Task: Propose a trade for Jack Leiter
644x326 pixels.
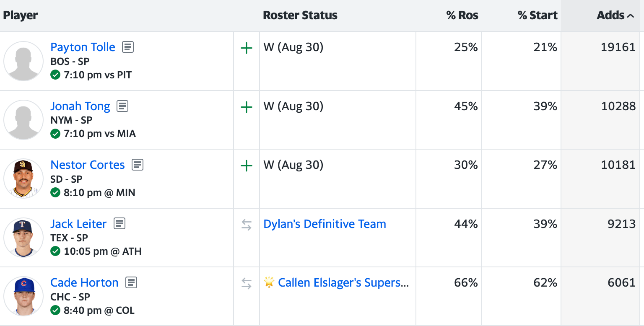Action: (247, 225)
